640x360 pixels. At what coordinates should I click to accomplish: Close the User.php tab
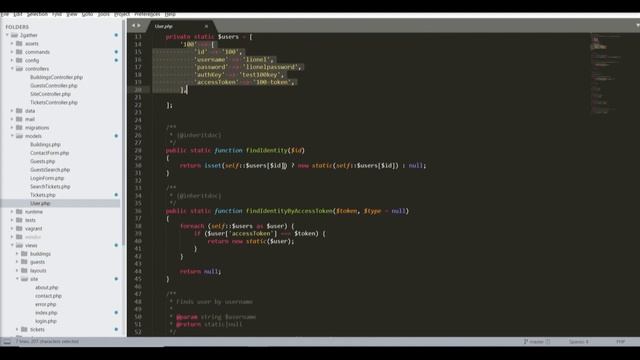pyautogui.click(x=206, y=26)
